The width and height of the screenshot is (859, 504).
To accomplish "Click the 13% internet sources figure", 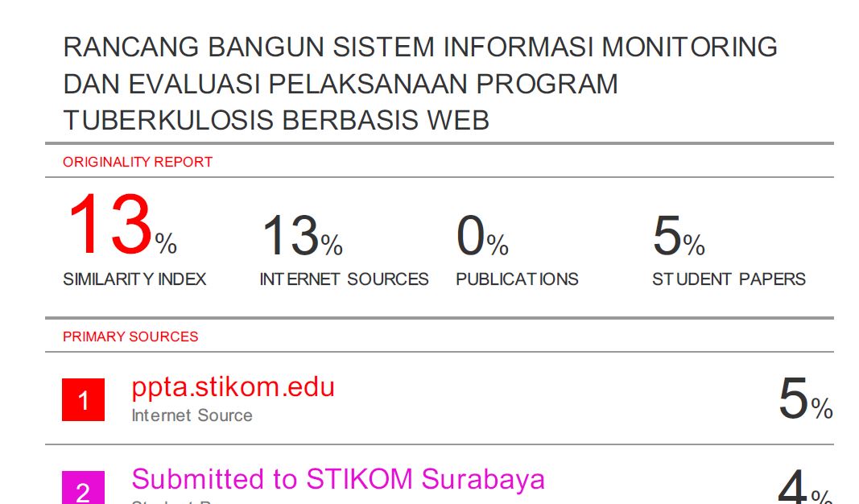I will click(302, 236).
